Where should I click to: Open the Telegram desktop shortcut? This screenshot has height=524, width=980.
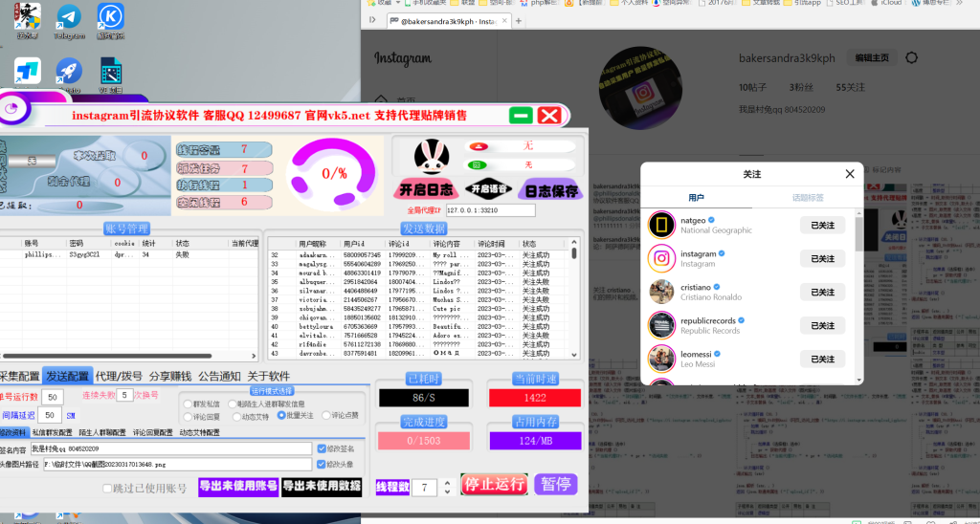click(x=68, y=19)
